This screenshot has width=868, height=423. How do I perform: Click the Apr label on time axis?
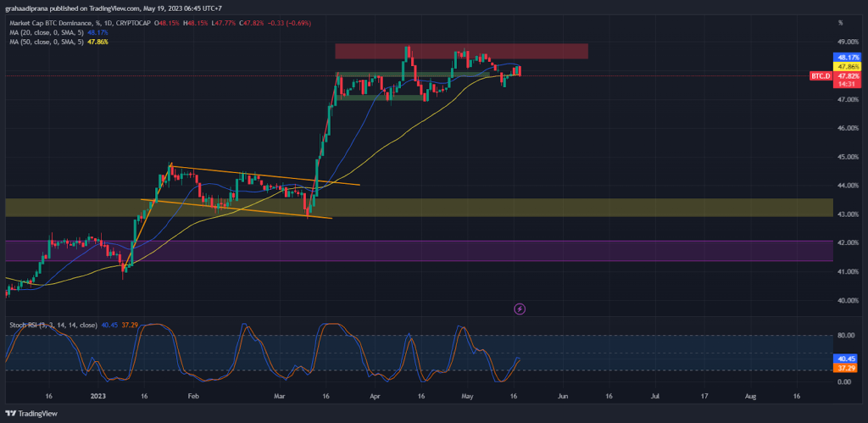click(376, 397)
